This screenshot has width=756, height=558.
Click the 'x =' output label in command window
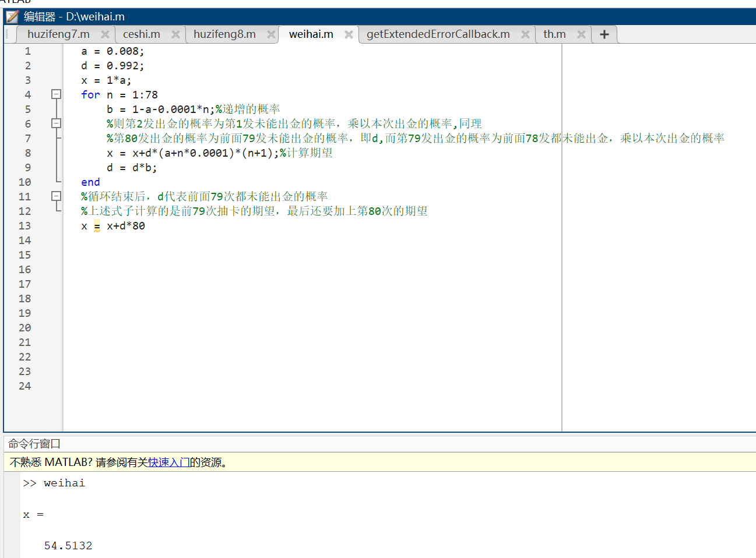point(33,515)
